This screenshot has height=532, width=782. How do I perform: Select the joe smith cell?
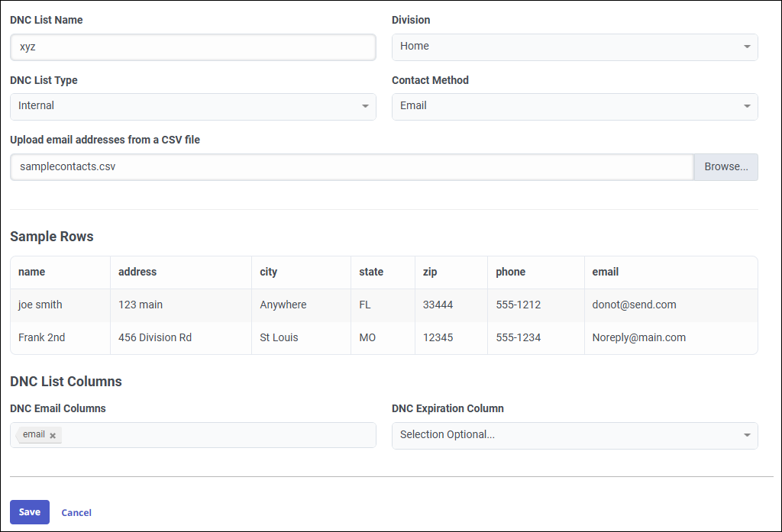60,305
